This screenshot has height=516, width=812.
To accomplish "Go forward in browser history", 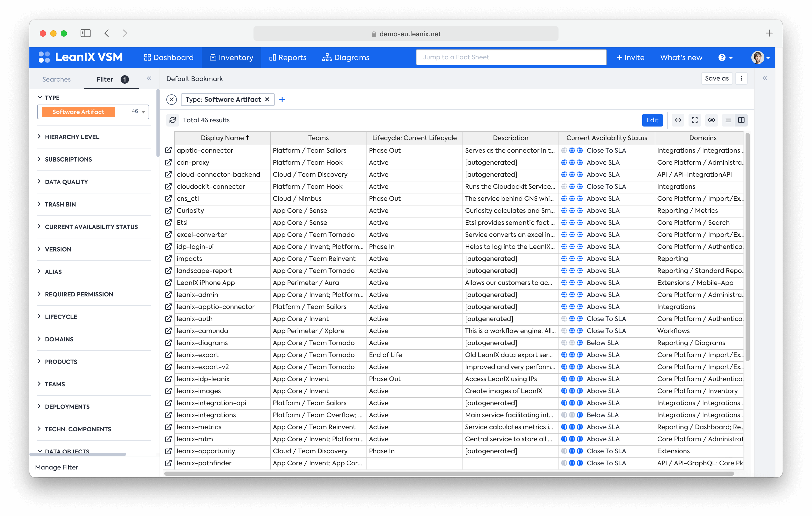I will point(125,33).
